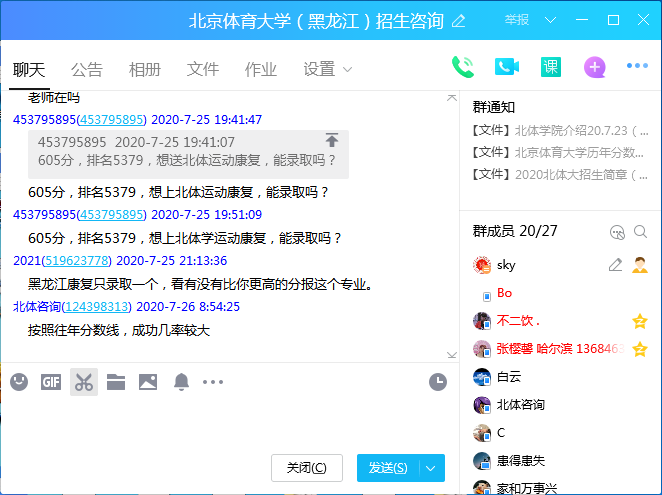
Task: Open message history clock icon
Action: 438,382
